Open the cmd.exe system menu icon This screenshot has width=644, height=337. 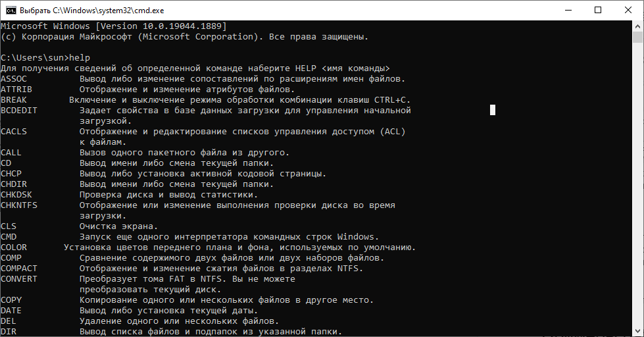10,10
